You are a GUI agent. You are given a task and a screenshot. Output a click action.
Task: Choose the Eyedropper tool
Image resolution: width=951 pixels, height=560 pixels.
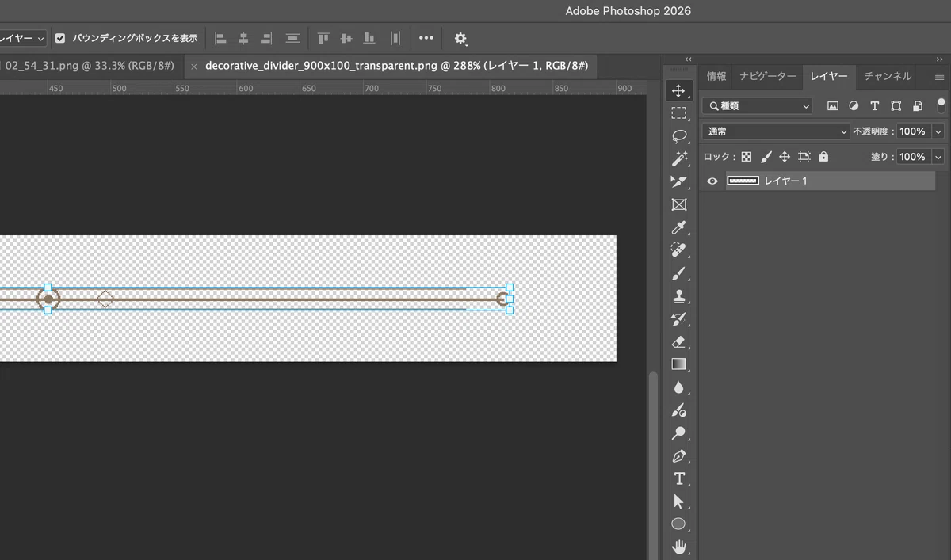click(678, 228)
